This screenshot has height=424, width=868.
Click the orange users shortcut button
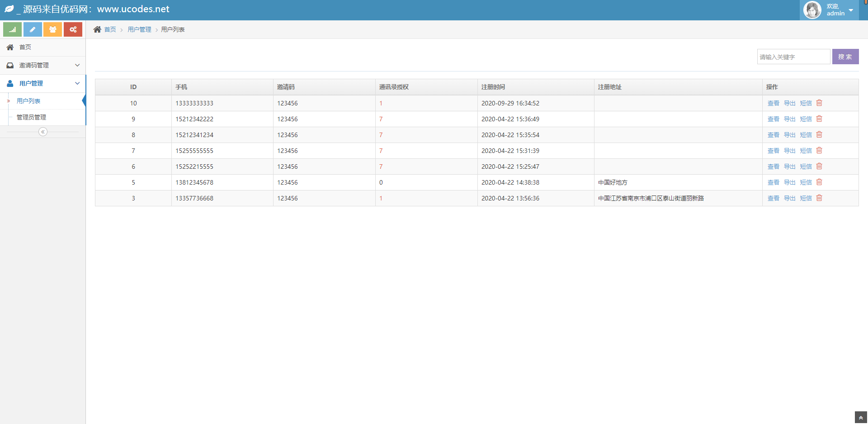[53, 29]
